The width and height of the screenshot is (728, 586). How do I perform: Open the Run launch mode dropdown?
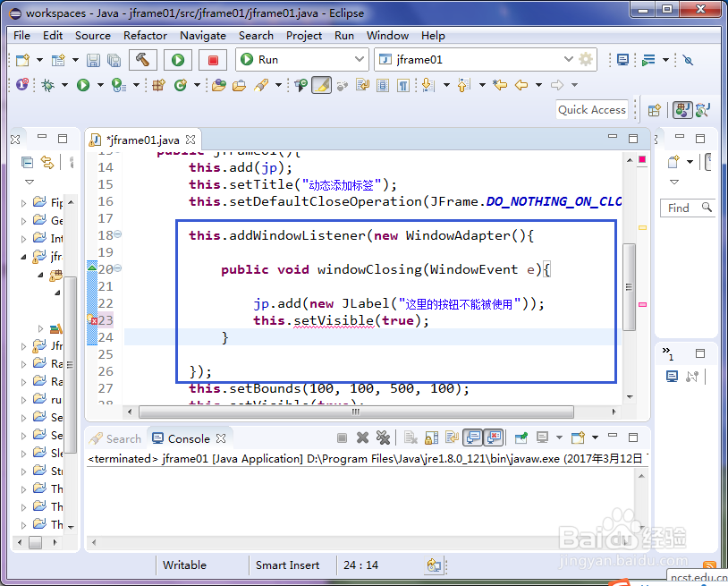tap(359, 59)
